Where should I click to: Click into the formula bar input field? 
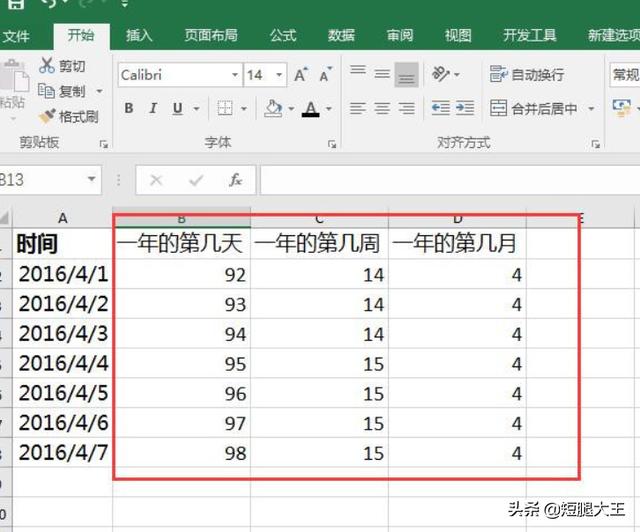tap(440, 181)
